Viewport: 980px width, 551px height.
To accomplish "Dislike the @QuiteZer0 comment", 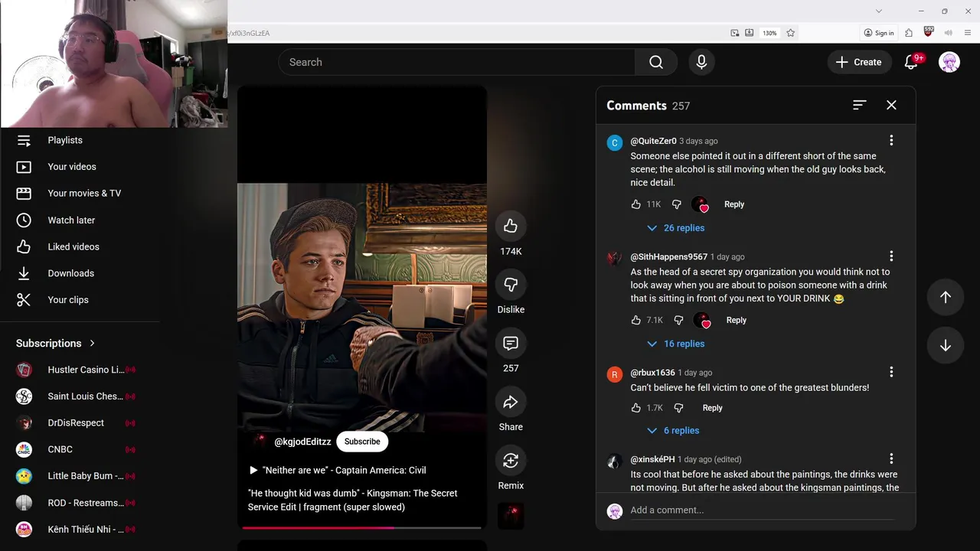I will tap(677, 204).
